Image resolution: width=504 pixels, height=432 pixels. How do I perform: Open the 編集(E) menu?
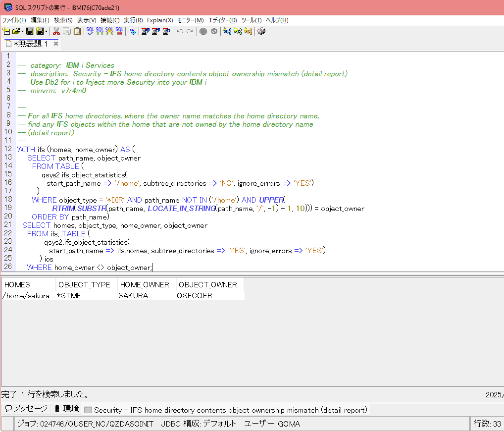(40, 20)
